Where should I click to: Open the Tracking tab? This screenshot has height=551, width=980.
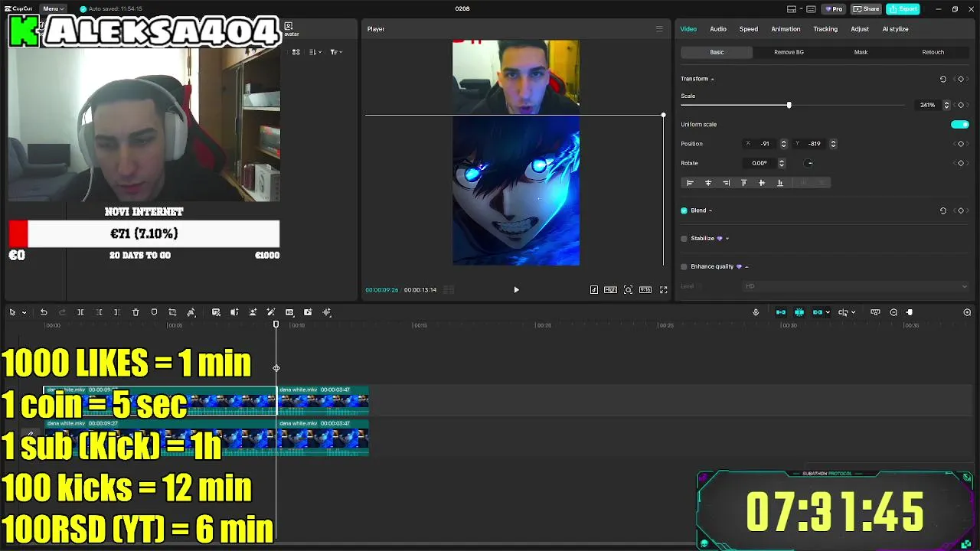pos(825,29)
